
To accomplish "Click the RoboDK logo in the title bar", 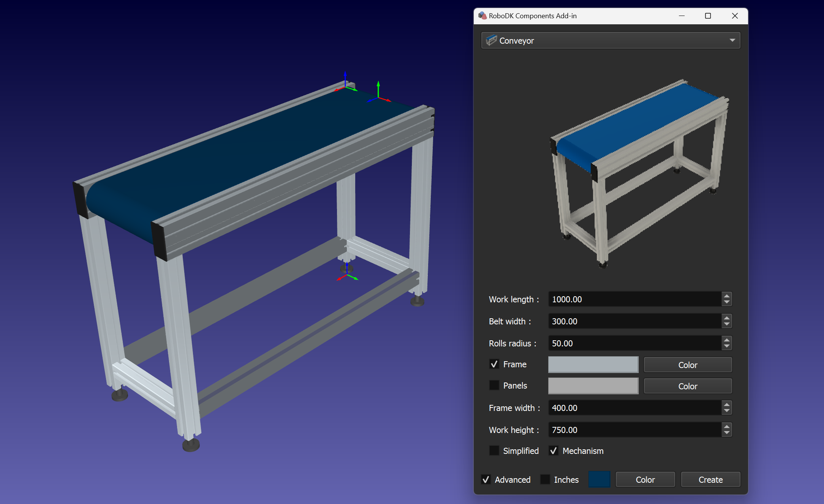I will (x=483, y=16).
